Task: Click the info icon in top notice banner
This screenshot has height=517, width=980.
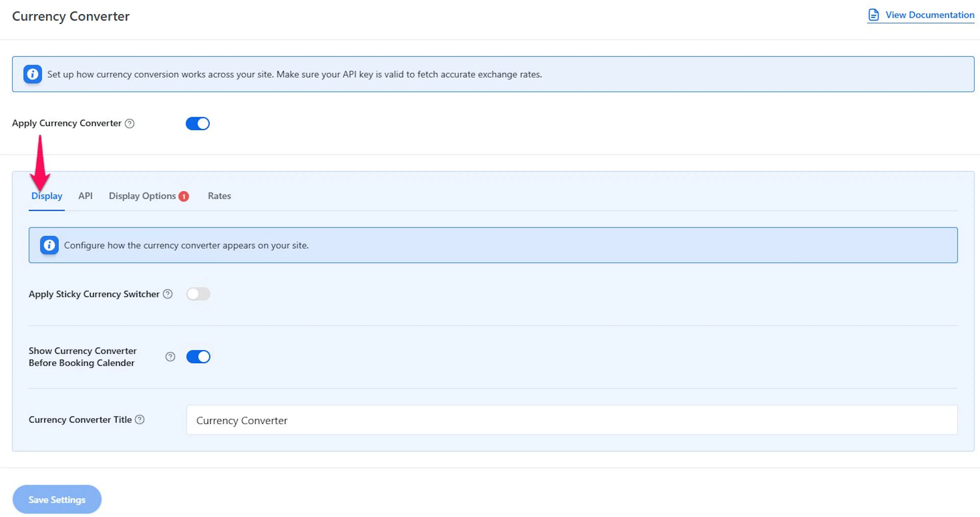Action: click(33, 74)
